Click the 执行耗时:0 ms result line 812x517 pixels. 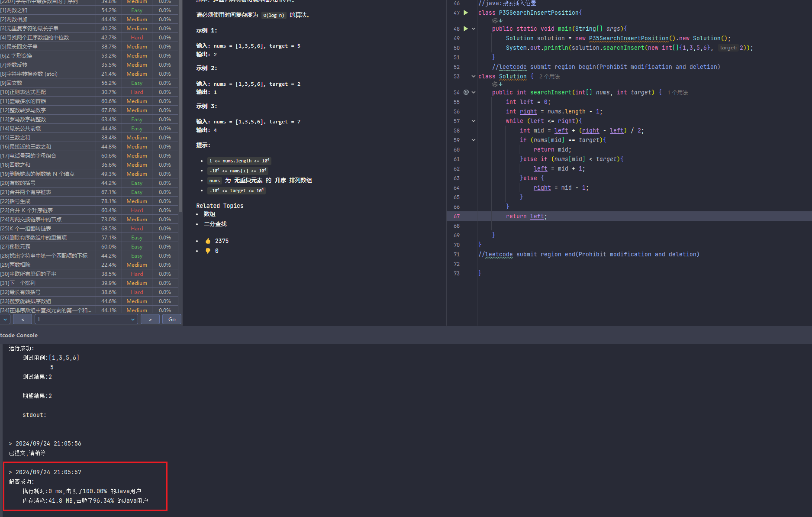[82, 491]
